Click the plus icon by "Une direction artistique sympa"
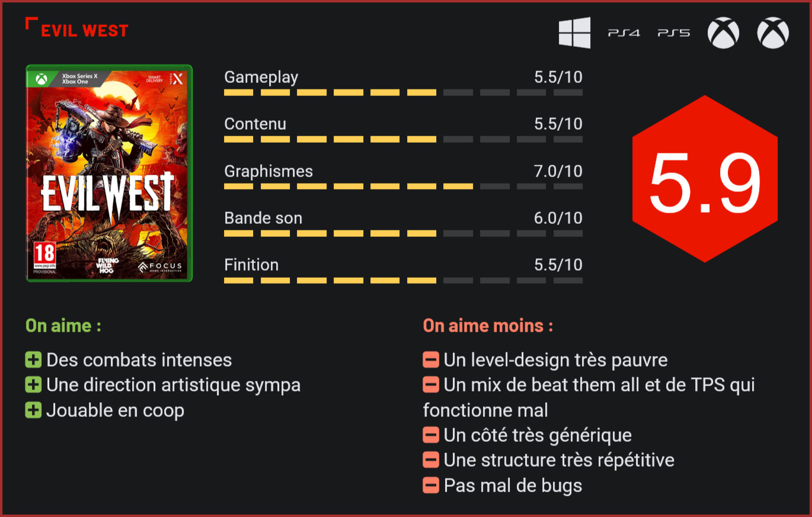Screen dimensions: 812x517 [33, 385]
